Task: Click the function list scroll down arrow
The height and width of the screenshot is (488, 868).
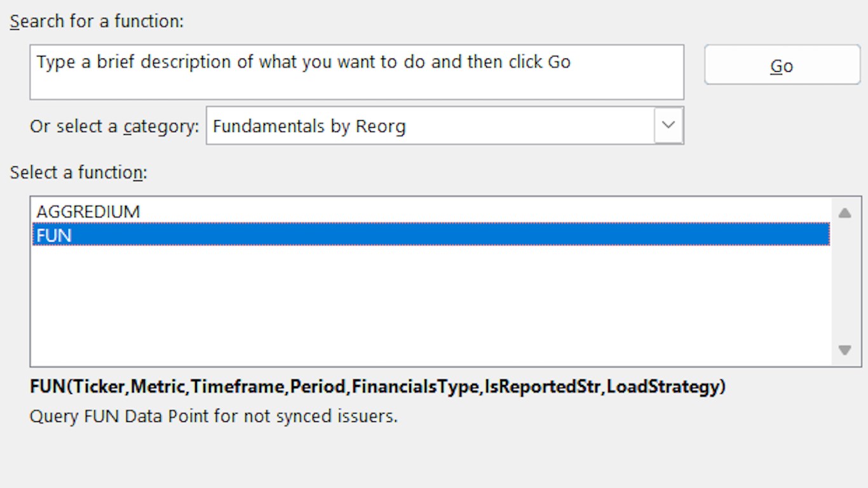Action: point(844,349)
